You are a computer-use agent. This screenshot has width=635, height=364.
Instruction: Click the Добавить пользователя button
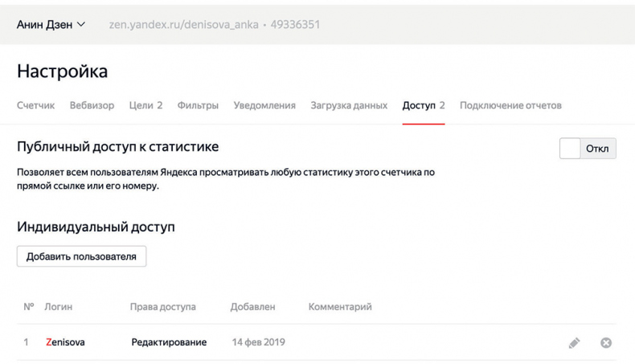pos(81,257)
